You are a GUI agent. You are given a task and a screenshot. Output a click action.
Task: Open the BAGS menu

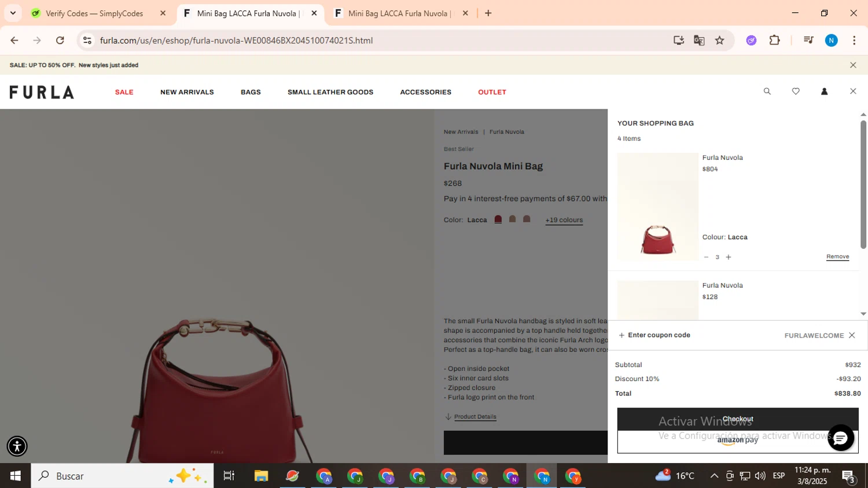[x=251, y=92]
